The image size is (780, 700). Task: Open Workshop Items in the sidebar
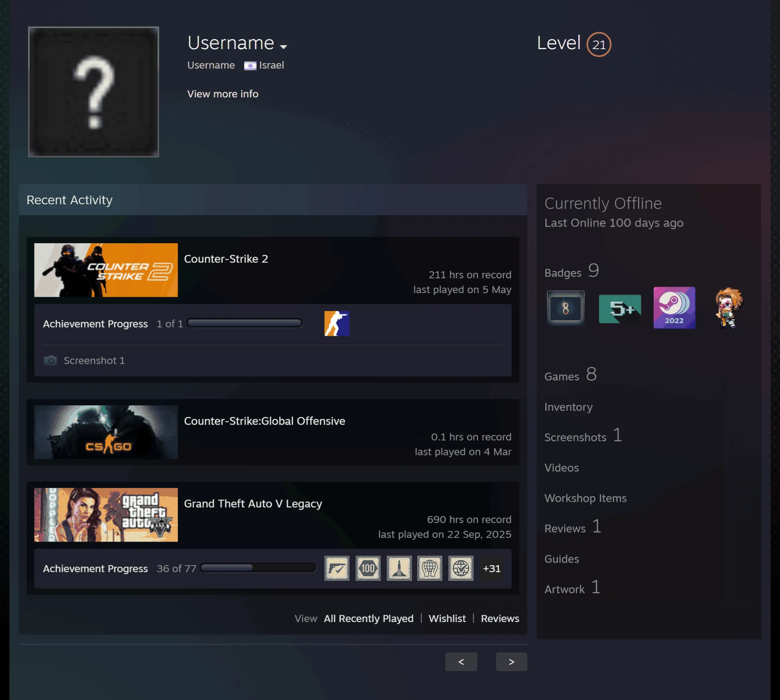(x=585, y=498)
